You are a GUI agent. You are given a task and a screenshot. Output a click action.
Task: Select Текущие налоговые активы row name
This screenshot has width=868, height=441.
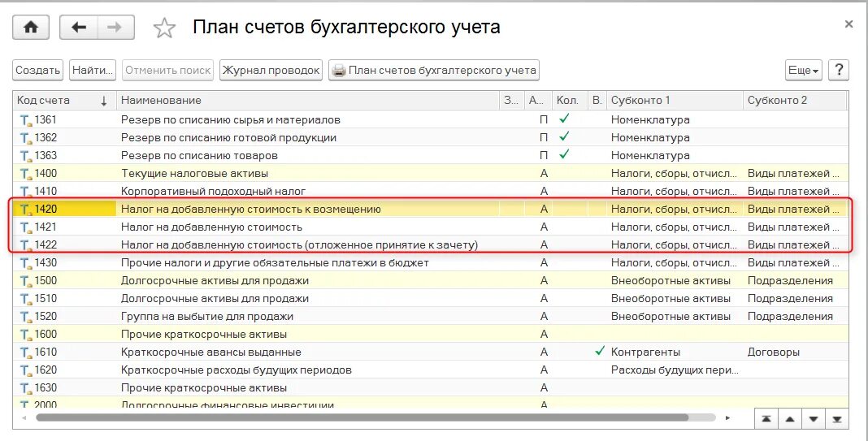(x=194, y=174)
